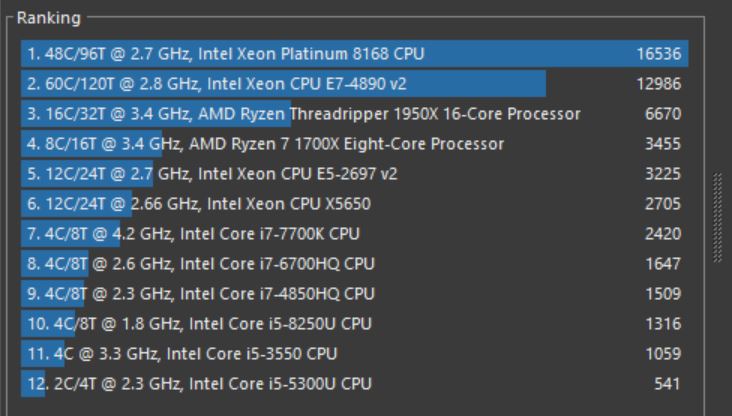Click the Xeon E7-4890 v2 row
This screenshot has width=732, height=416.
pos(220,84)
